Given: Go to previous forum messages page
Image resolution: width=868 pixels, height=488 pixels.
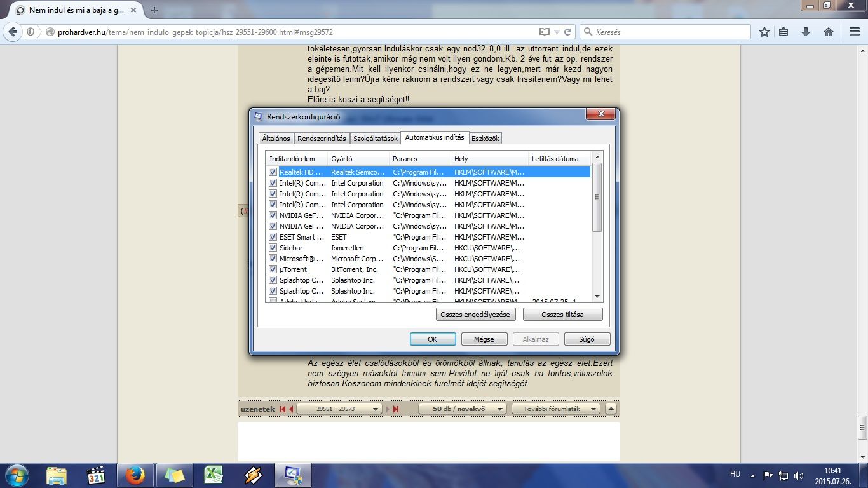Looking at the screenshot, I should [x=291, y=409].
